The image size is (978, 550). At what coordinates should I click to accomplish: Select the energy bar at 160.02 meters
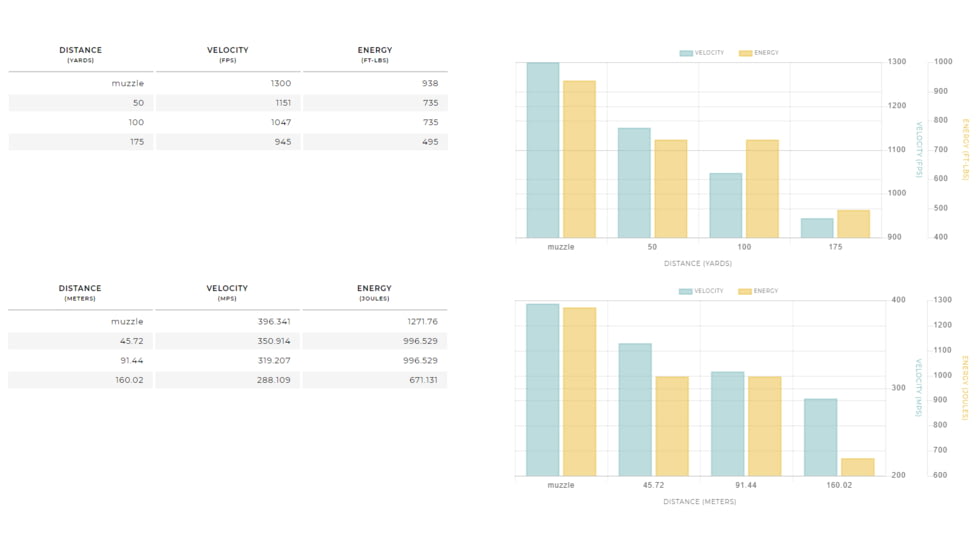pos(857,467)
